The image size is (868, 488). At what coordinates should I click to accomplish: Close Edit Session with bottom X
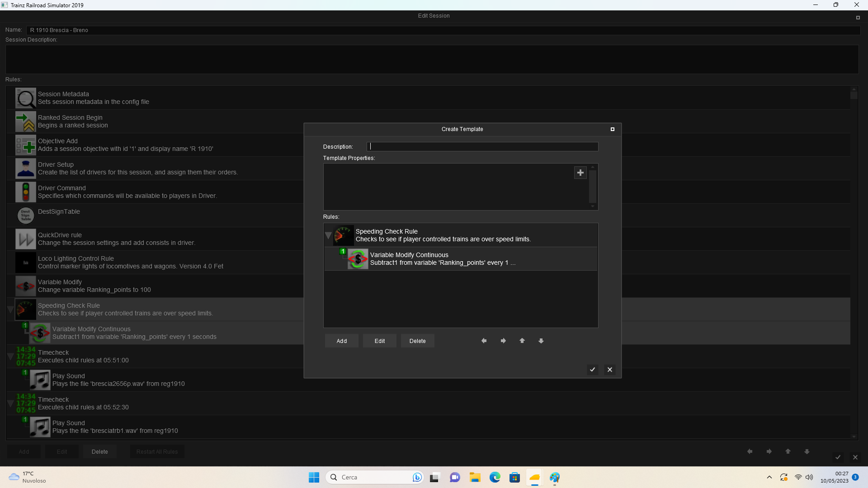855,457
